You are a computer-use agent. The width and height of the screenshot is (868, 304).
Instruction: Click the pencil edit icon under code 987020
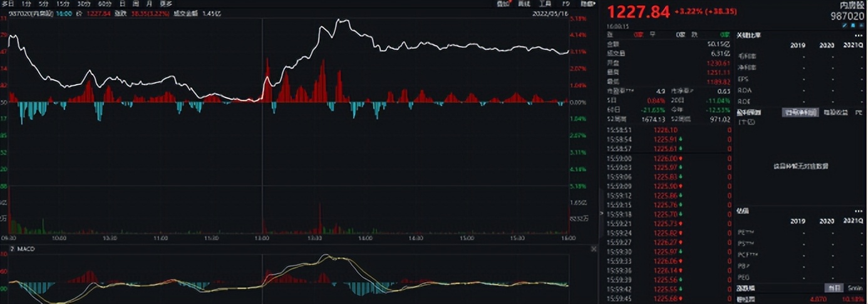point(845,26)
